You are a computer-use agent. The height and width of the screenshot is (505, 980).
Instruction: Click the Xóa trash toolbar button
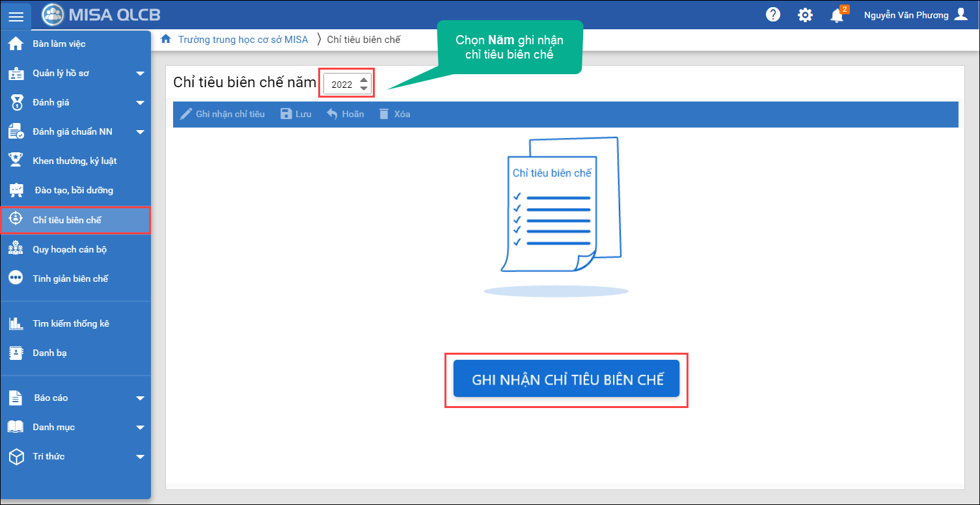394,114
